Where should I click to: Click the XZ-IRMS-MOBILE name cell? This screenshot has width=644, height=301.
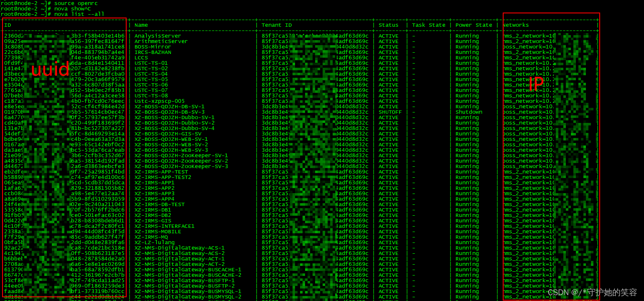click(158, 232)
